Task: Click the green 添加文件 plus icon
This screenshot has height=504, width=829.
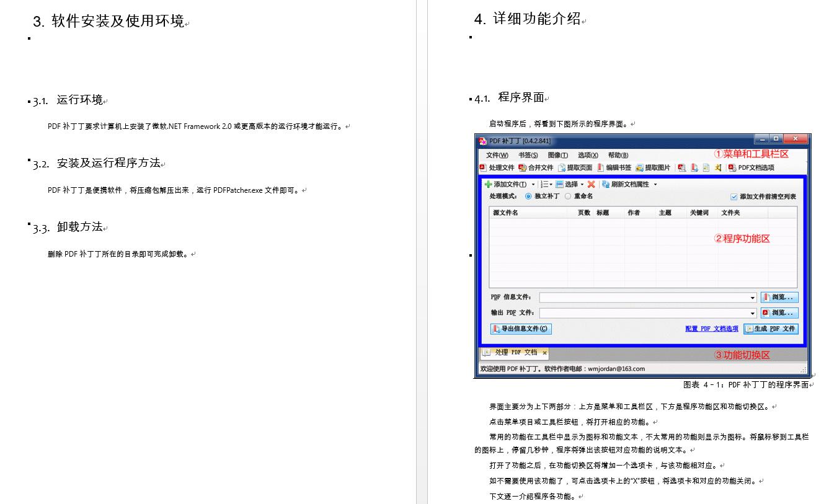Action: pyautogui.click(x=487, y=184)
